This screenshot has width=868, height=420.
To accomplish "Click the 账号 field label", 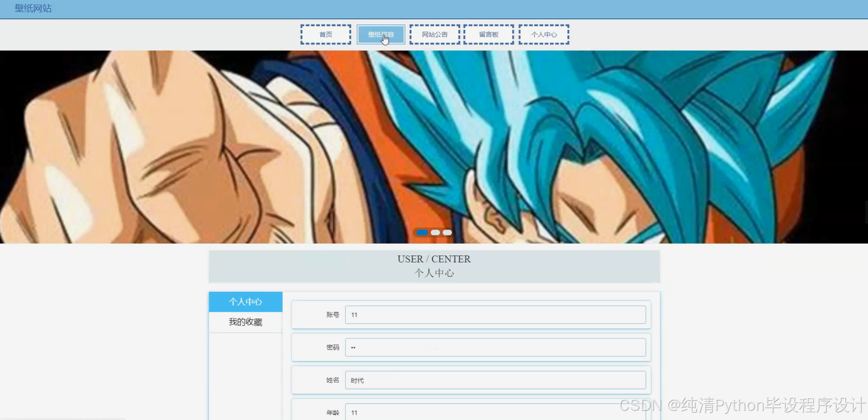I will 333,315.
